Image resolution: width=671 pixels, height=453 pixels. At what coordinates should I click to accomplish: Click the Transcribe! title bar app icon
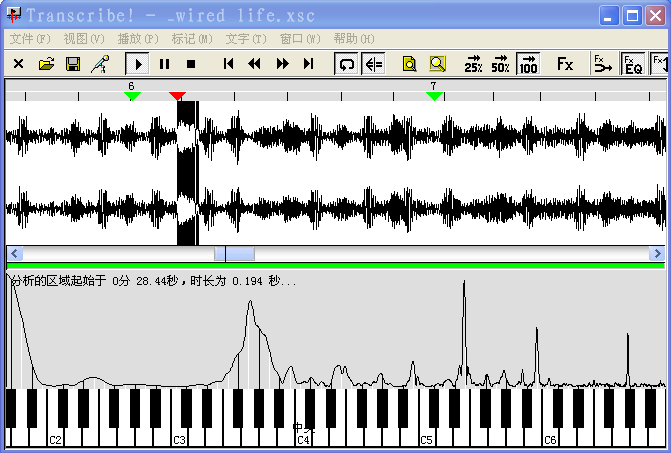click(x=14, y=15)
